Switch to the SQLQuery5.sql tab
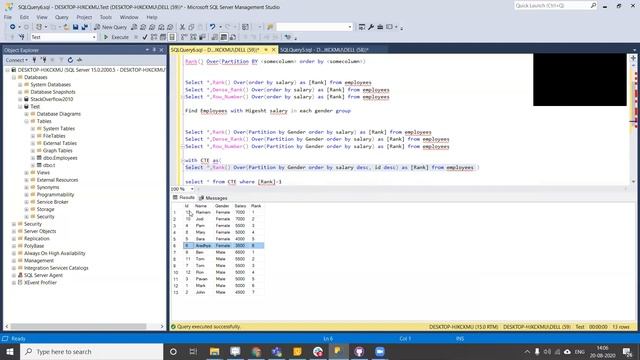Image resolution: width=640 pixels, height=360 pixels. [x=324, y=50]
